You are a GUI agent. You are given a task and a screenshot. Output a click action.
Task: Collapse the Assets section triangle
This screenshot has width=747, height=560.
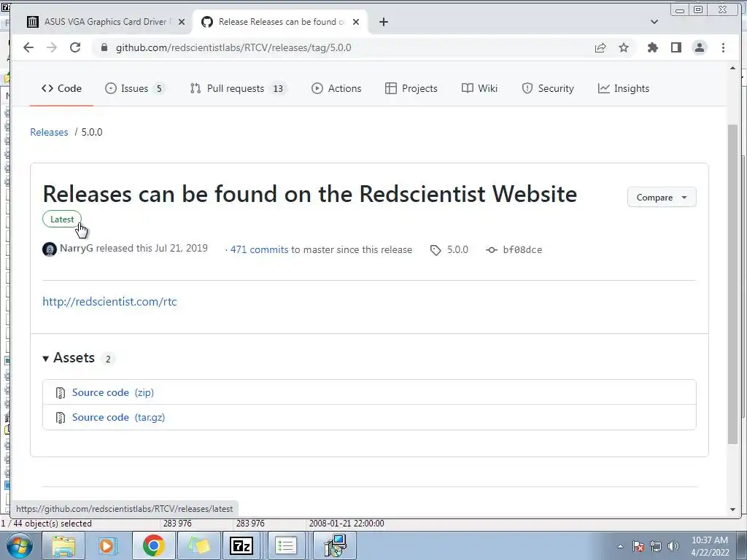pyautogui.click(x=46, y=359)
